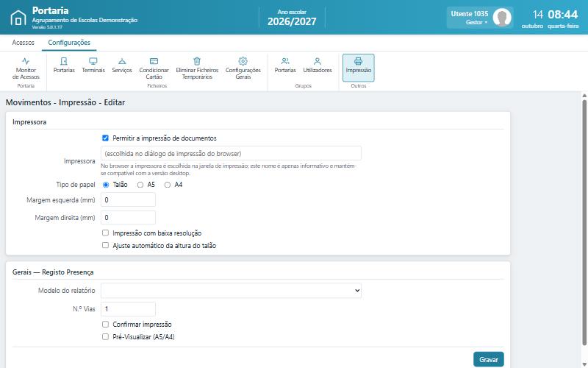588x368 pixels.
Task: Open Condicionar Cartão
Action: point(154,68)
